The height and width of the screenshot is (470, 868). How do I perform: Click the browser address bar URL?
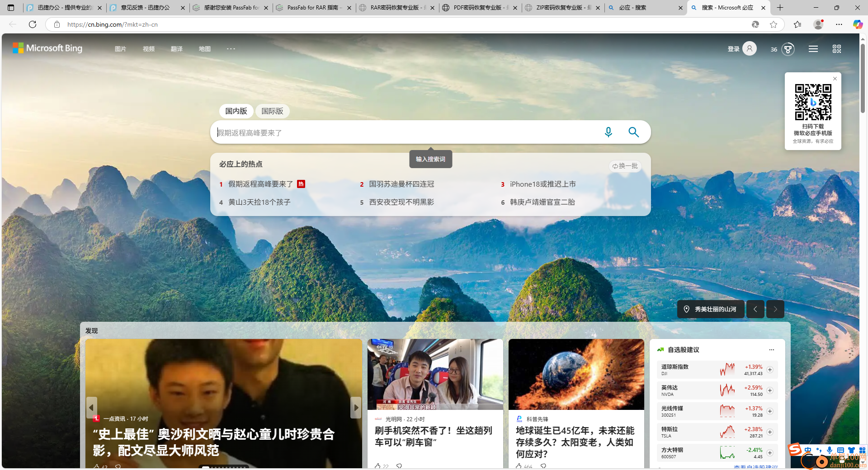click(113, 24)
